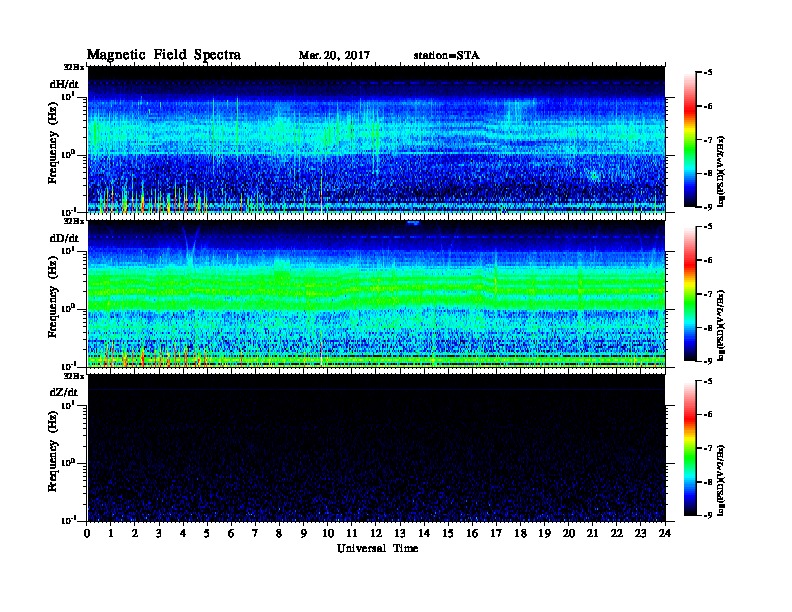Click hour 5 on the Universal Time axis
The width and height of the screenshot is (792, 612).
[x=207, y=533]
